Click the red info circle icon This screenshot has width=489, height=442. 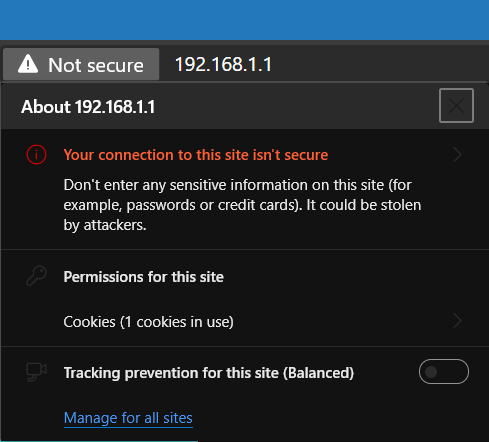[36, 155]
